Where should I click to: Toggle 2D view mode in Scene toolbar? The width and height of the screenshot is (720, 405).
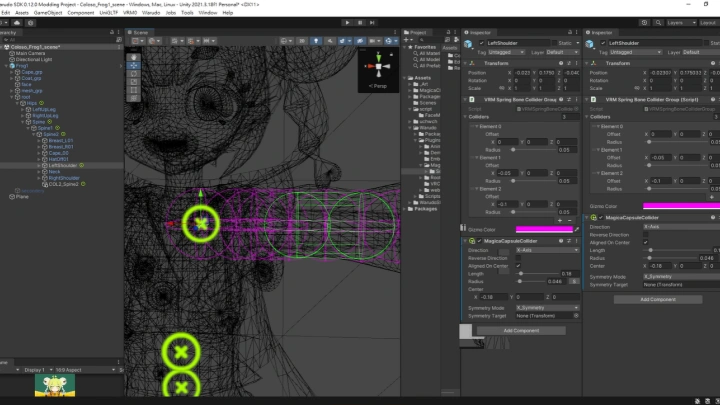(302, 41)
